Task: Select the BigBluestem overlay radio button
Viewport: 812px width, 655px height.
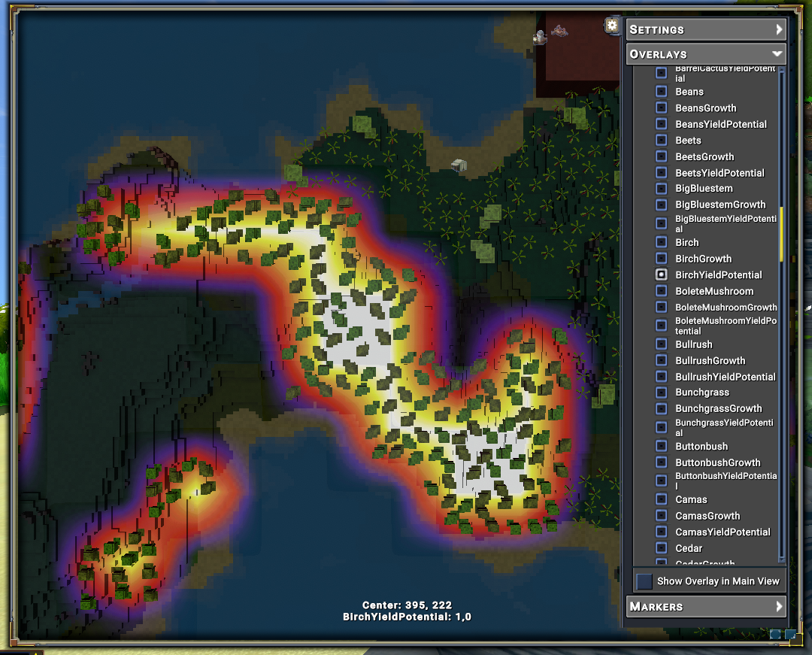Action: point(662,188)
